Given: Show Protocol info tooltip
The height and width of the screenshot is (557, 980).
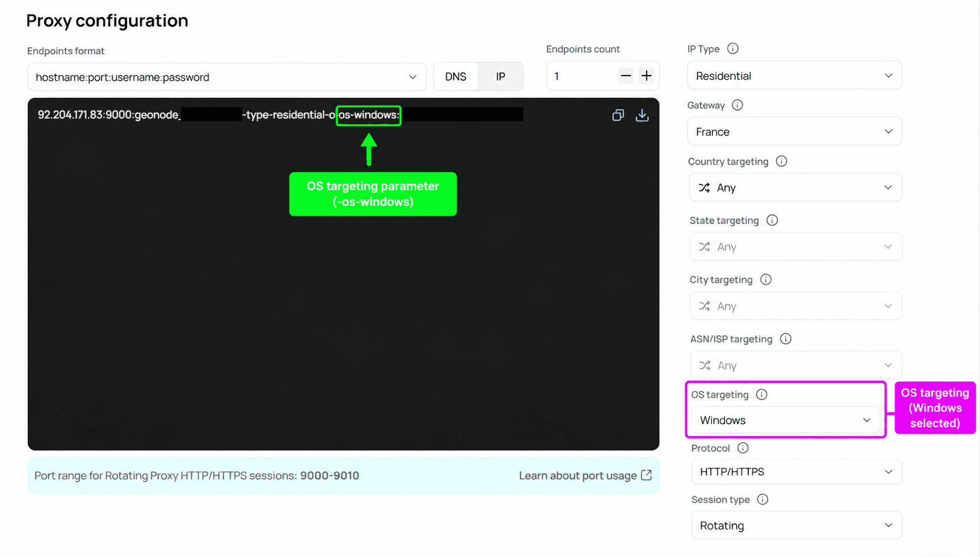Looking at the screenshot, I should pos(743,448).
